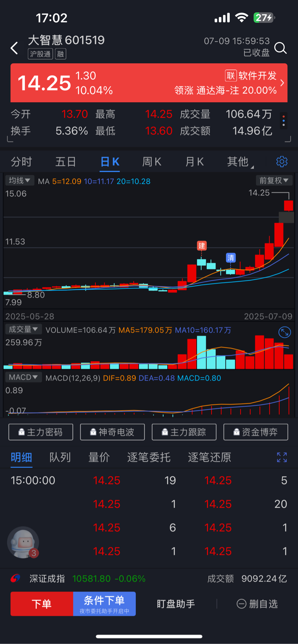Open the MACD indicator dropdown

click(x=23, y=377)
